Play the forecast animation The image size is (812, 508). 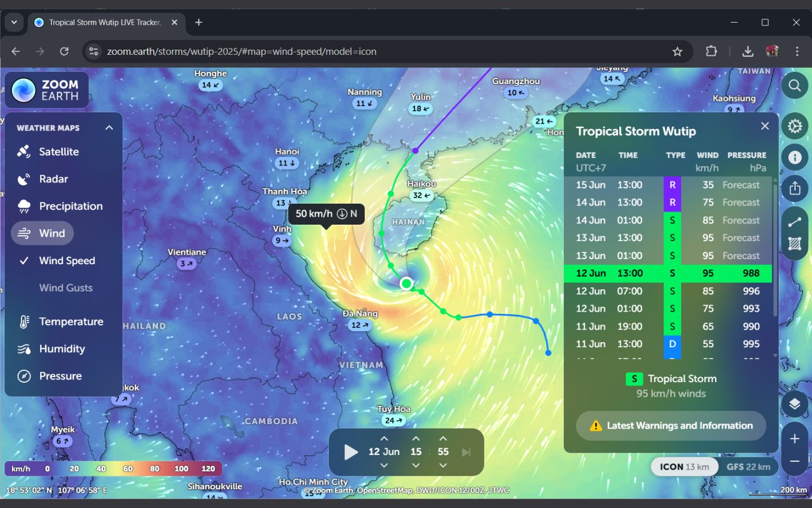351,452
